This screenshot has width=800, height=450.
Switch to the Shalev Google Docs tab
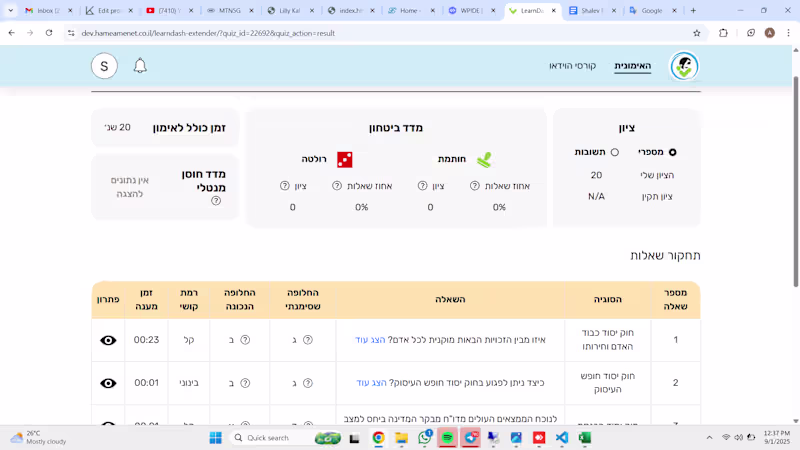[592, 10]
